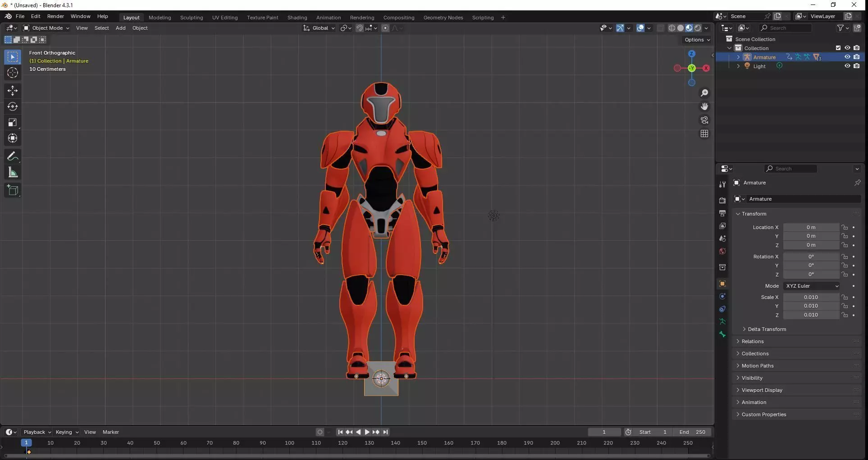Open the Tool properties tab
Viewport: 868px width, 460px height.
pyautogui.click(x=722, y=184)
